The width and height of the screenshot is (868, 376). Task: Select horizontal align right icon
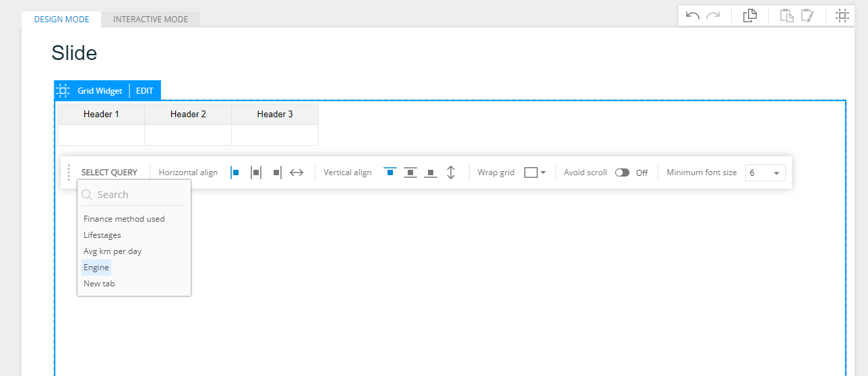point(277,173)
